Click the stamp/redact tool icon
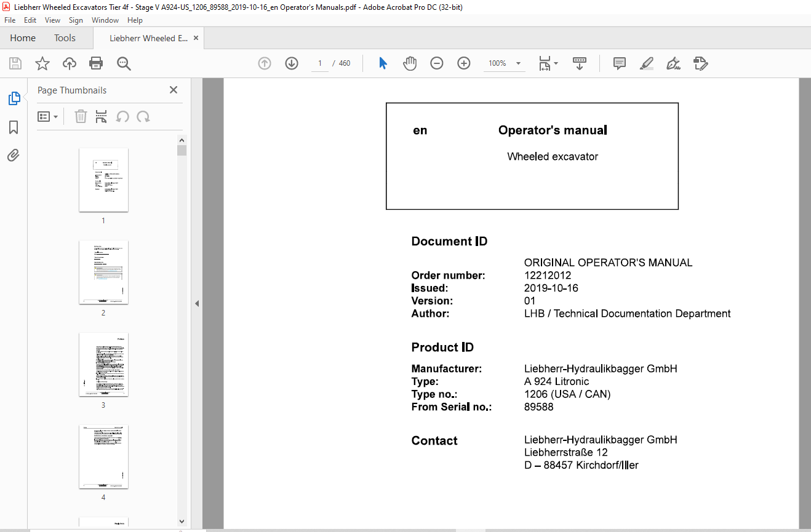 (x=700, y=63)
